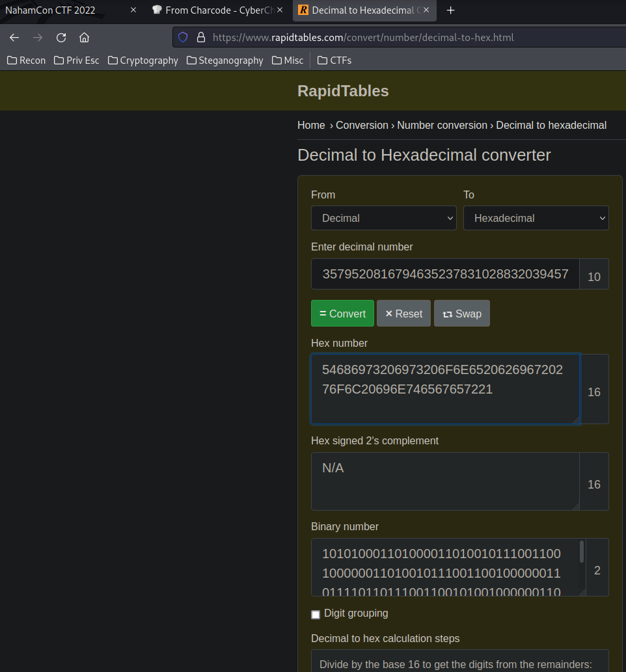Viewport: 626px width, 672px height.
Task: Go to Home breadcrumb link
Action: pyautogui.click(x=311, y=125)
